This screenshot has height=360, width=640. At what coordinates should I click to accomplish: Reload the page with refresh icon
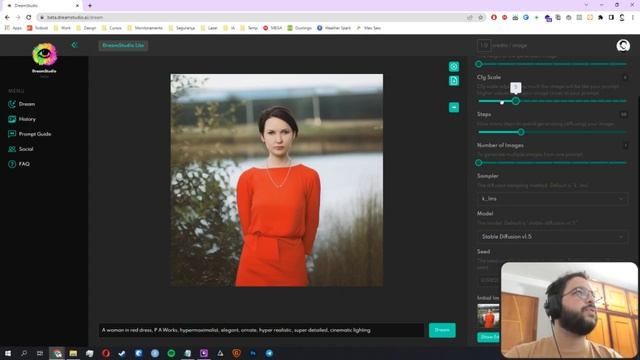[x=29, y=18]
